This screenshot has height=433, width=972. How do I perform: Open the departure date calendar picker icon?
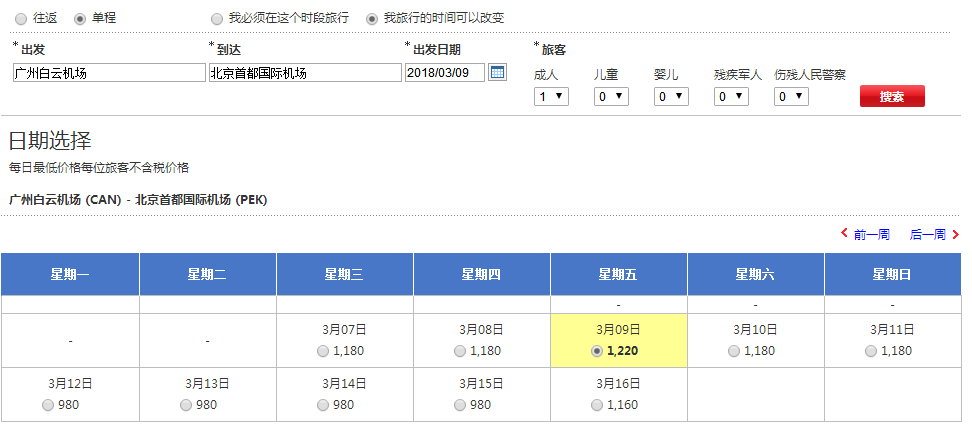tap(497, 72)
